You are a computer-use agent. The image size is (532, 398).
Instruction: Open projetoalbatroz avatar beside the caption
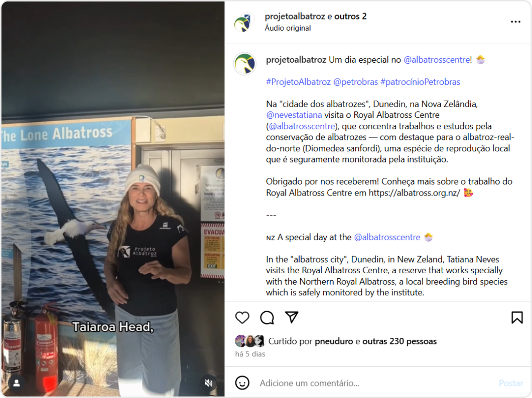[244, 63]
